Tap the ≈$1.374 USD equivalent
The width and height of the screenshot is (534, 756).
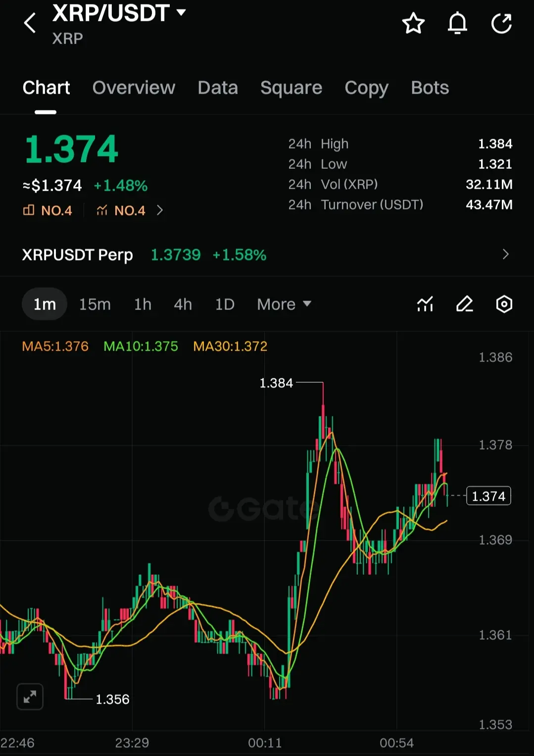(52, 186)
